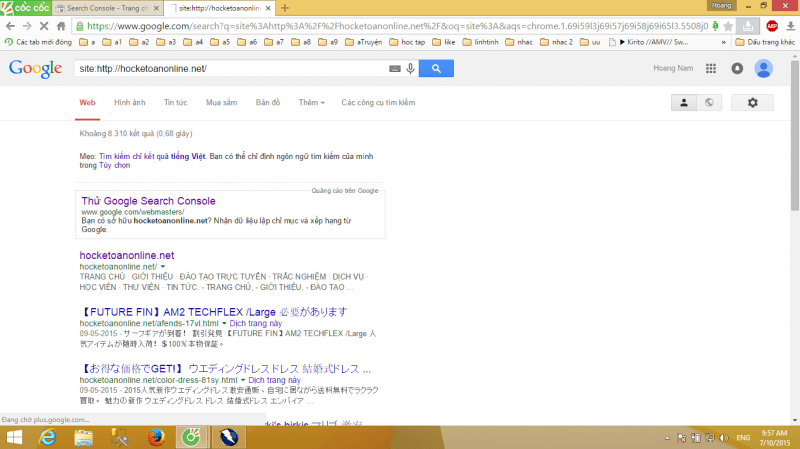
Task: Show private results with person icon
Action: click(x=684, y=103)
